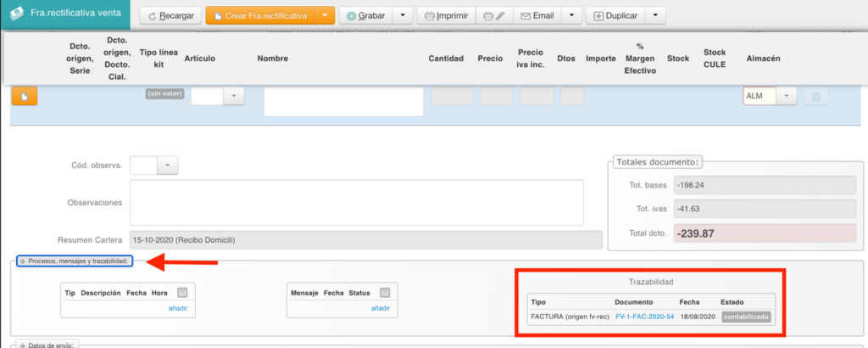868x348 pixels.
Task: Click the Status column header in Mensaje table
Action: tap(359, 293)
